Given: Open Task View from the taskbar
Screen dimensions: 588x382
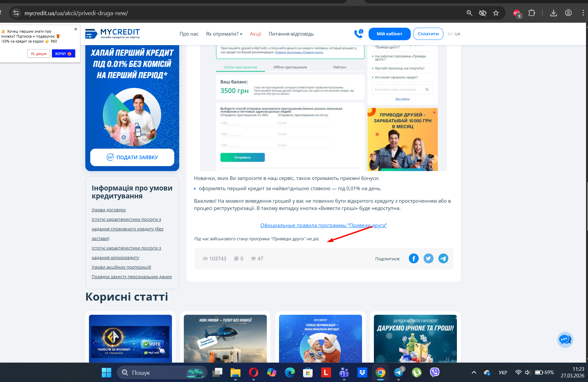Looking at the screenshot, I should (217, 372).
